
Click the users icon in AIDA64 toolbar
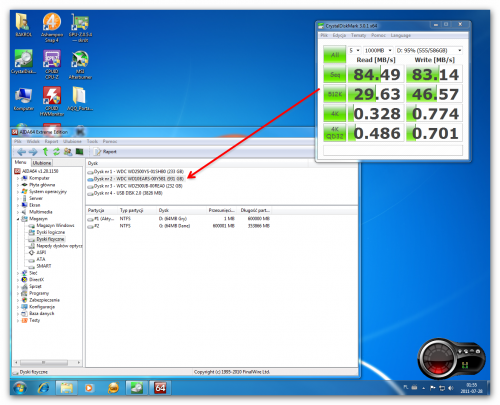(68, 152)
